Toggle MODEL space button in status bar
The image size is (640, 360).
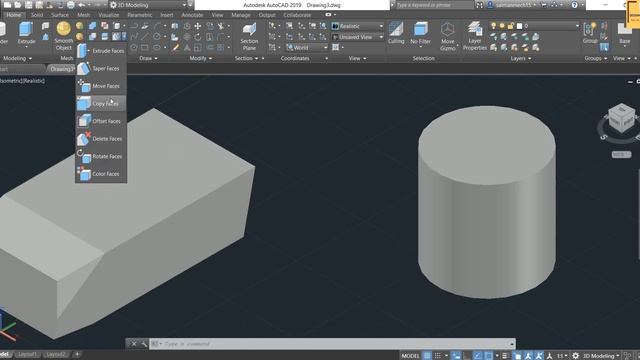[x=410, y=356]
